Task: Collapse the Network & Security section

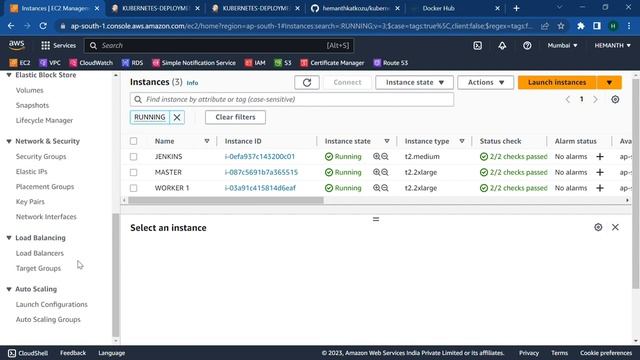Action: (x=9, y=141)
